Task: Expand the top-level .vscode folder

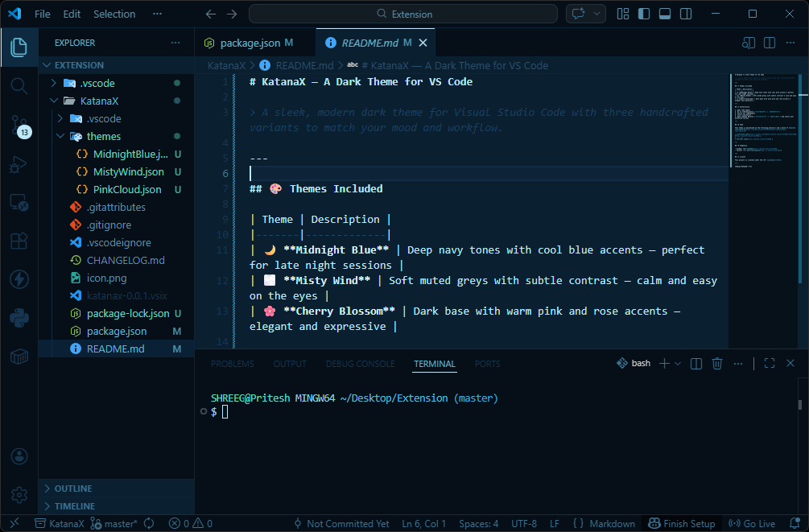Action: point(117,83)
